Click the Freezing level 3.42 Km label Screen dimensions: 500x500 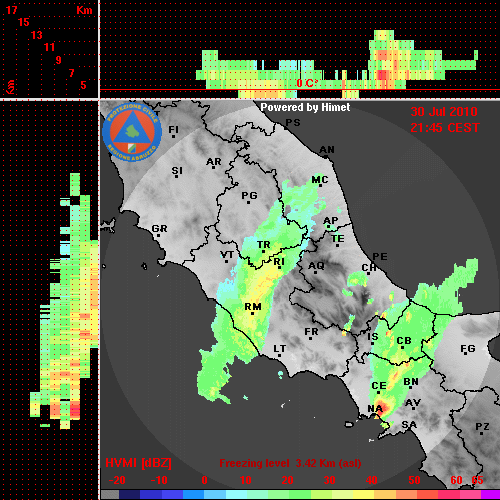[x=290, y=463]
